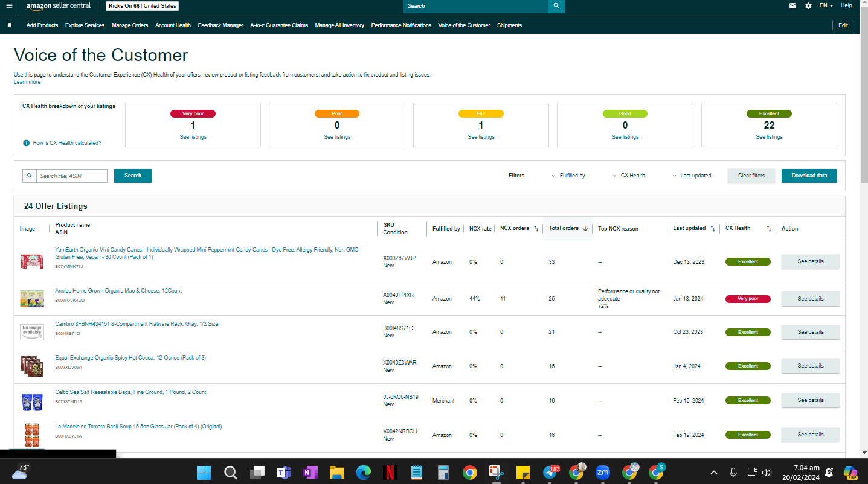Open Explore Services menu item
The width and height of the screenshot is (868, 484).
[85, 25]
